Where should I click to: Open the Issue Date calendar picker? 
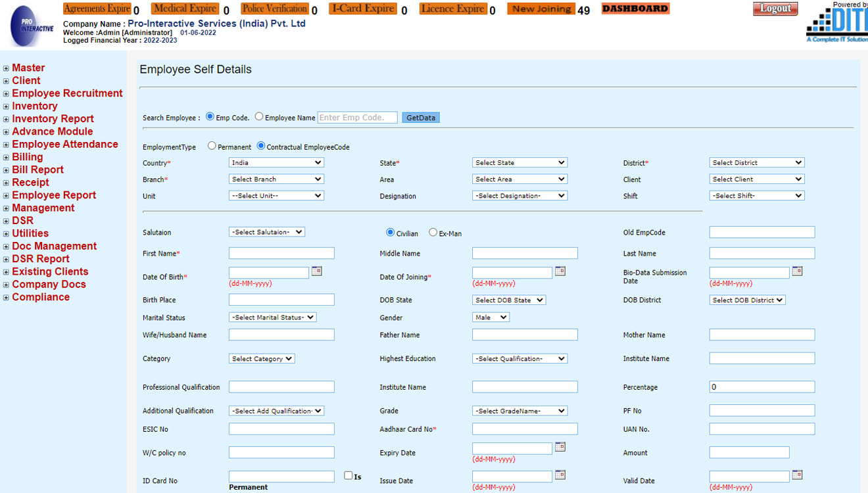pos(560,475)
